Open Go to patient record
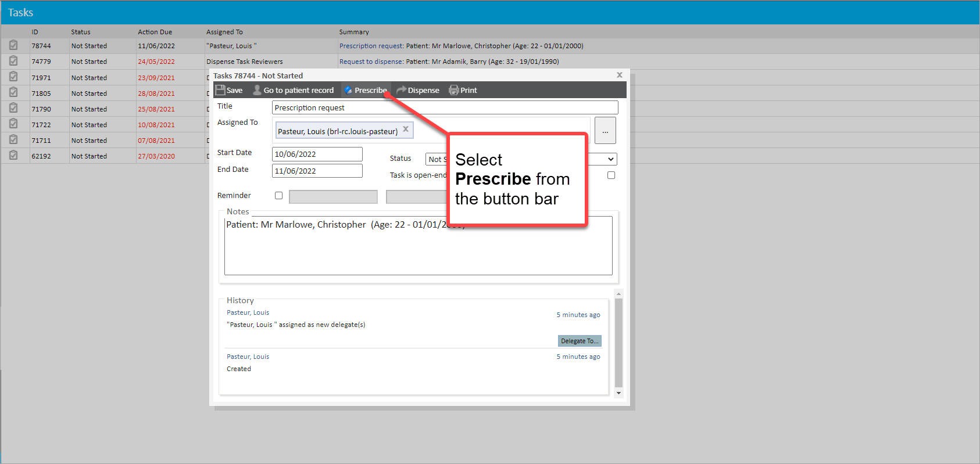980x464 pixels. tap(294, 90)
